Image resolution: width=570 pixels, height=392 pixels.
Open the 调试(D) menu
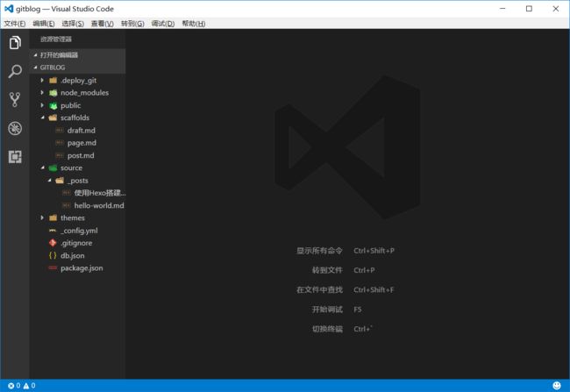[x=163, y=24]
